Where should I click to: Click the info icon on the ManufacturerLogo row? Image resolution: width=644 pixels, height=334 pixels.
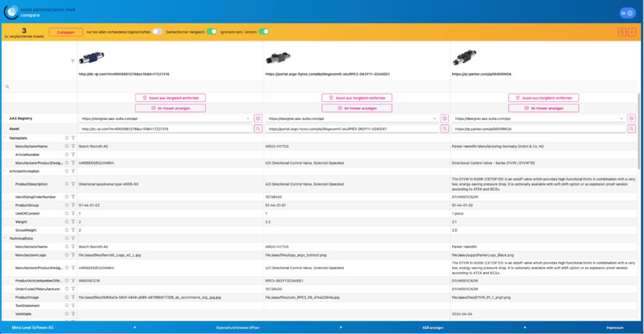pos(67,255)
